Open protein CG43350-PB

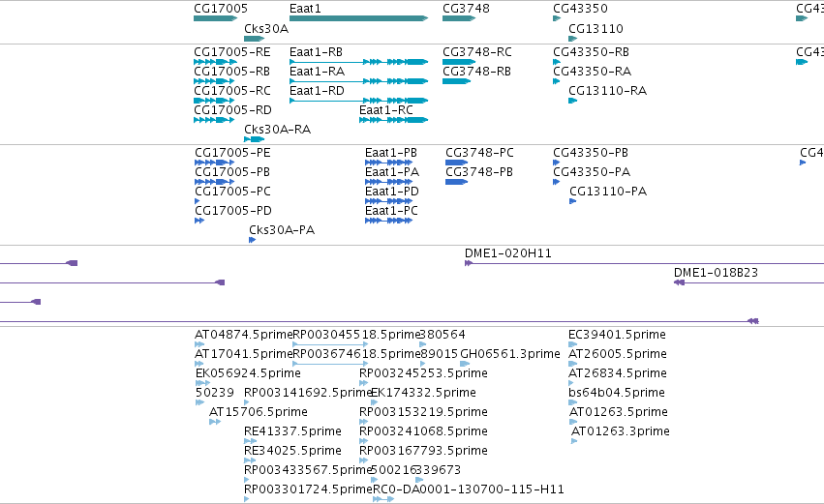(591, 153)
